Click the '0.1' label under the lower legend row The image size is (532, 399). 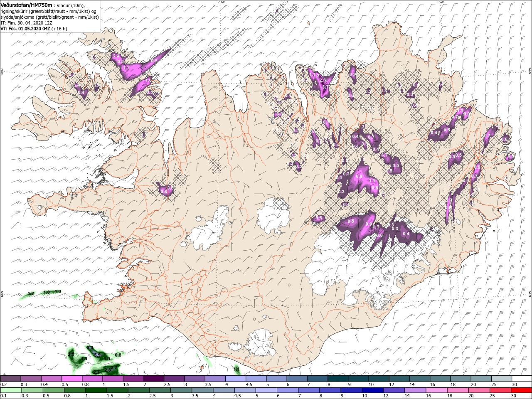(x=3, y=396)
